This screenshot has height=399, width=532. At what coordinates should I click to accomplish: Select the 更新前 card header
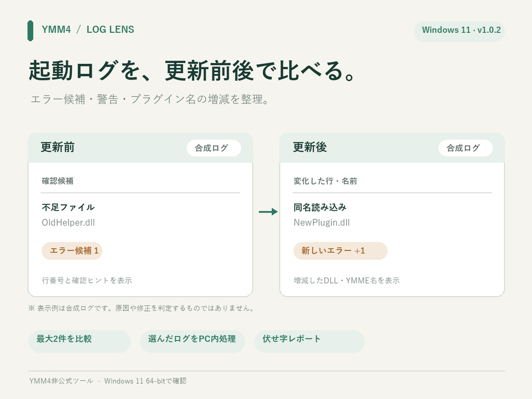click(x=140, y=148)
